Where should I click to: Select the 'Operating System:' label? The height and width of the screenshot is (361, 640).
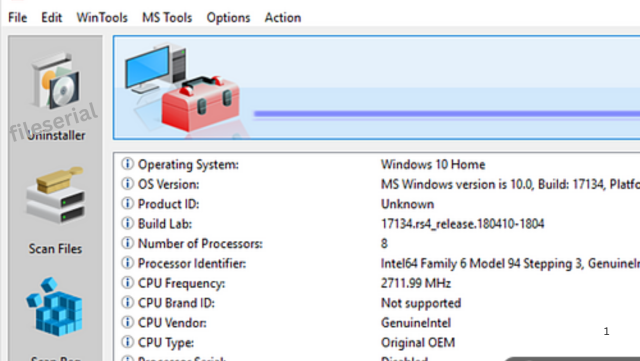188,165
